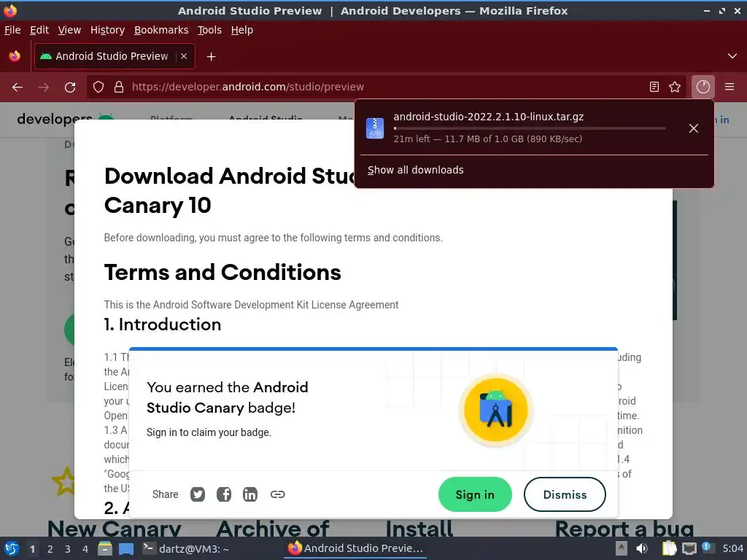Click the removable media eject tray icon

(622, 548)
